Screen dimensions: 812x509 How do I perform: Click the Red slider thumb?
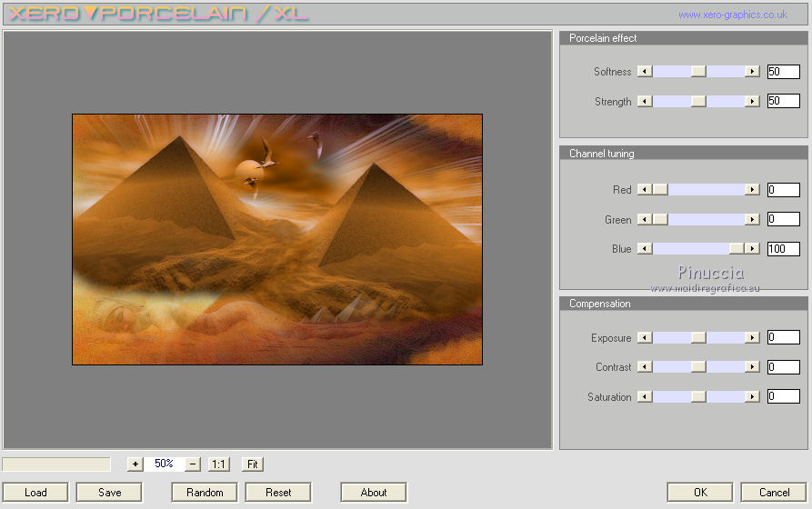pyautogui.click(x=660, y=190)
